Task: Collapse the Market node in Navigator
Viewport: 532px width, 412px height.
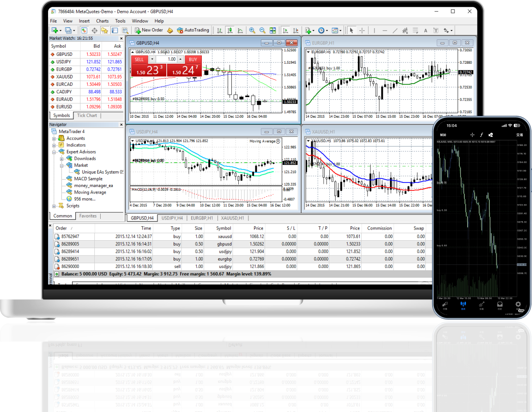Action: click(x=62, y=165)
